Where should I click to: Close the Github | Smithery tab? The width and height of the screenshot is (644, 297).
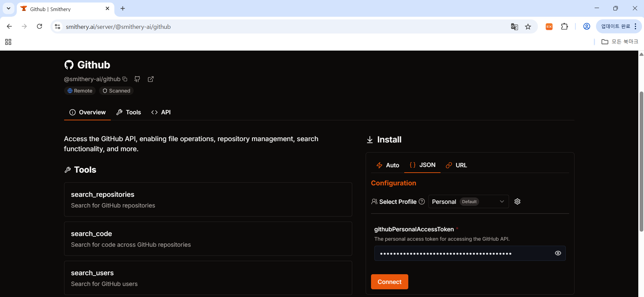coord(107,8)
